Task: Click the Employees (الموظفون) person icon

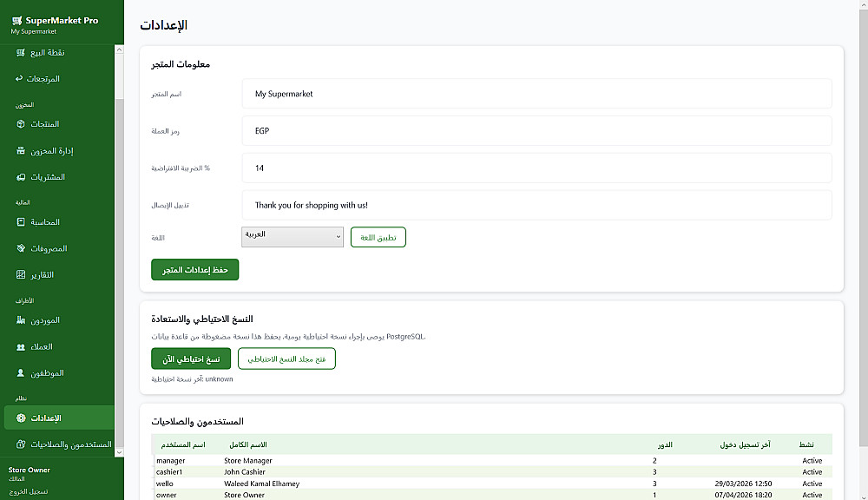Action: tap(21, 373)
